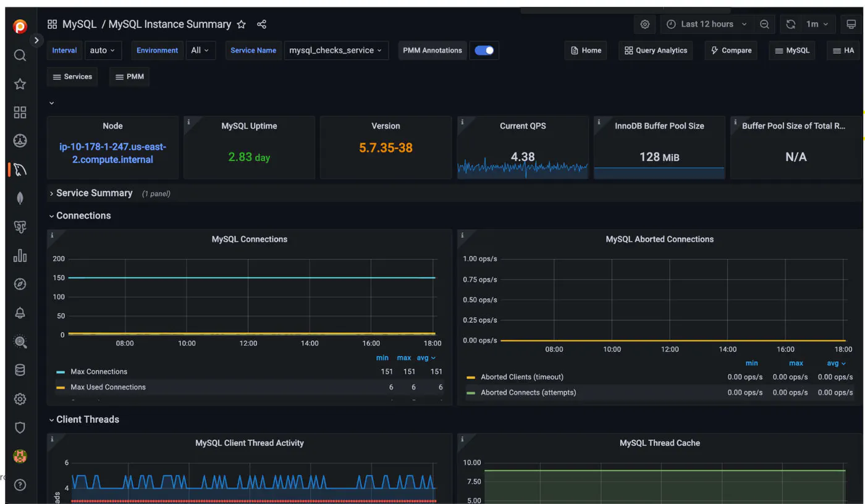The width and height of the screenshot is (865, 504).
Task: Sort the connections legend by avg
Action: pos(426,358)
